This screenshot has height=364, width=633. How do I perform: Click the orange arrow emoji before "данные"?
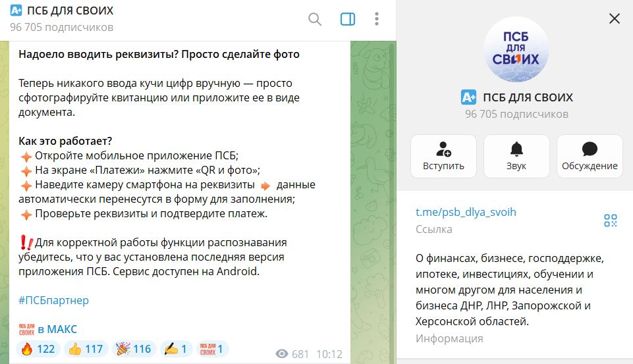[x=265, y=185]
